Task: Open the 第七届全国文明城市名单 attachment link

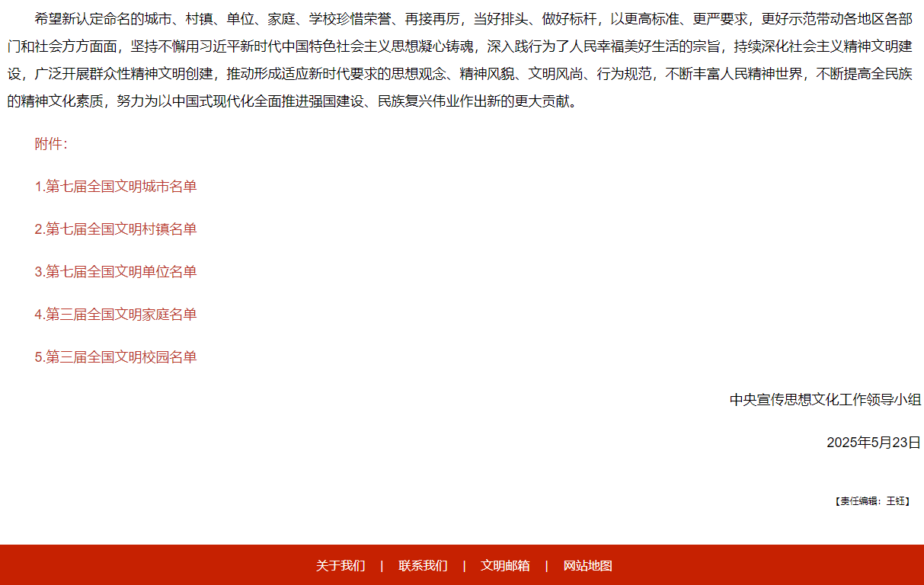Action: [x=116, y=187]
